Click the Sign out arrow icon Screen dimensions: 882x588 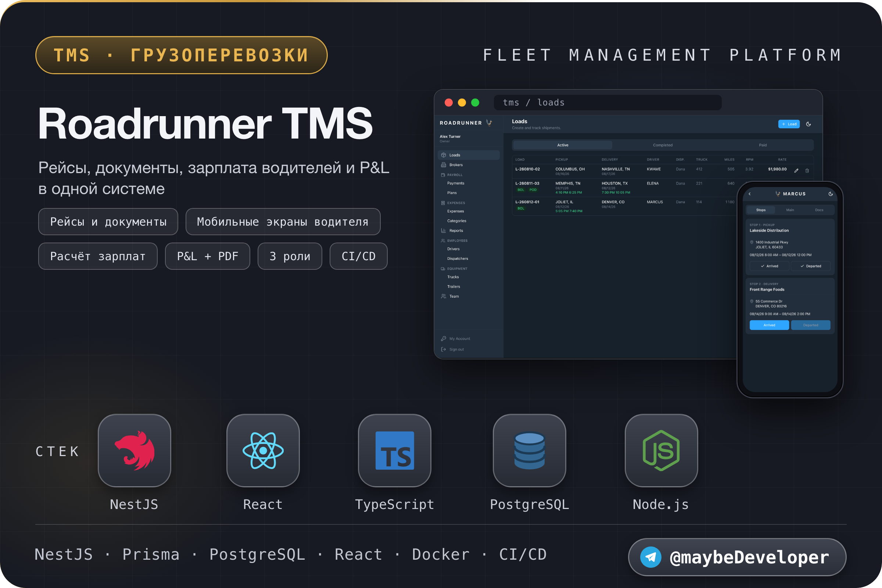[444, 349]
